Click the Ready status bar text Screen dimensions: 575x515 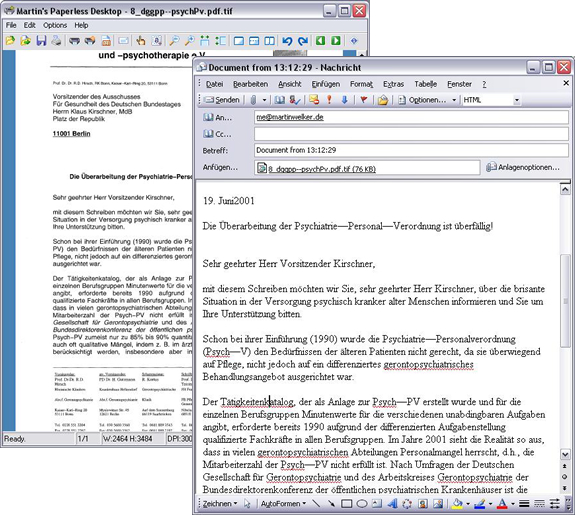tap(15, 439)
